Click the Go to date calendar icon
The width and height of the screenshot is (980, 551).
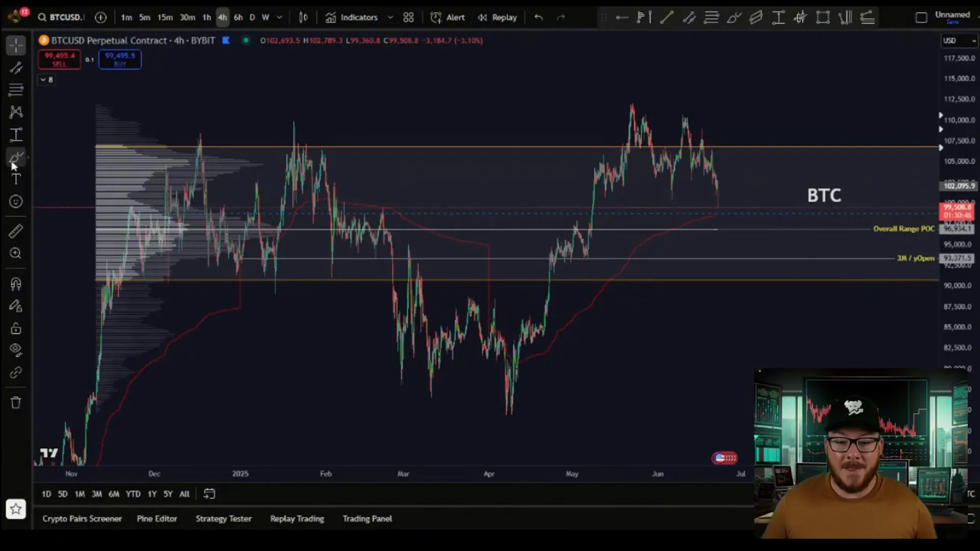[209, 493]
